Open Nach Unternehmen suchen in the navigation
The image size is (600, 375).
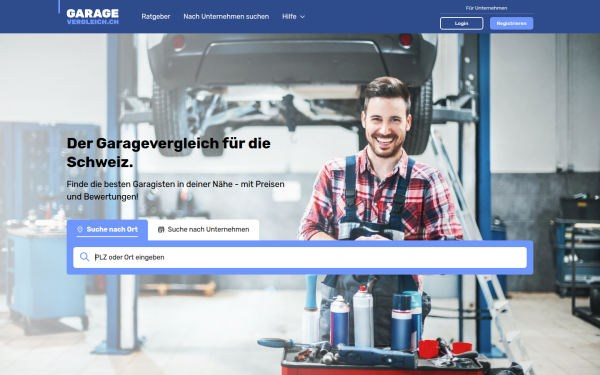coord(226,16)
